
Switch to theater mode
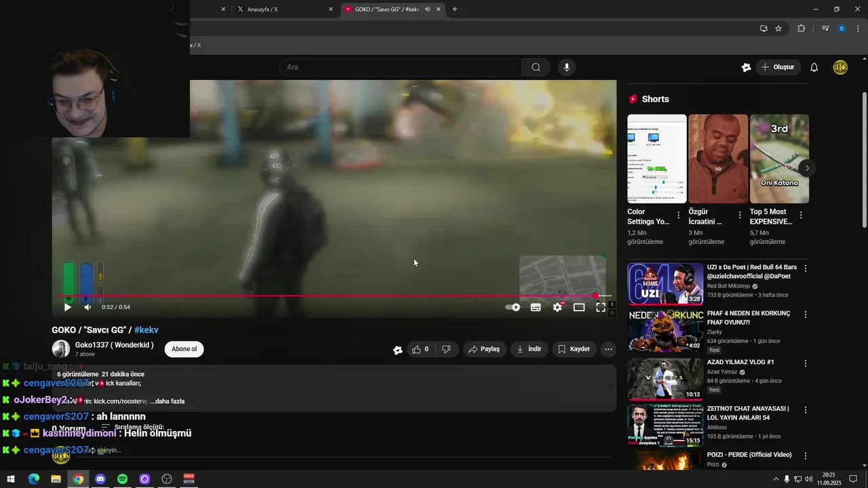(579, 307)
